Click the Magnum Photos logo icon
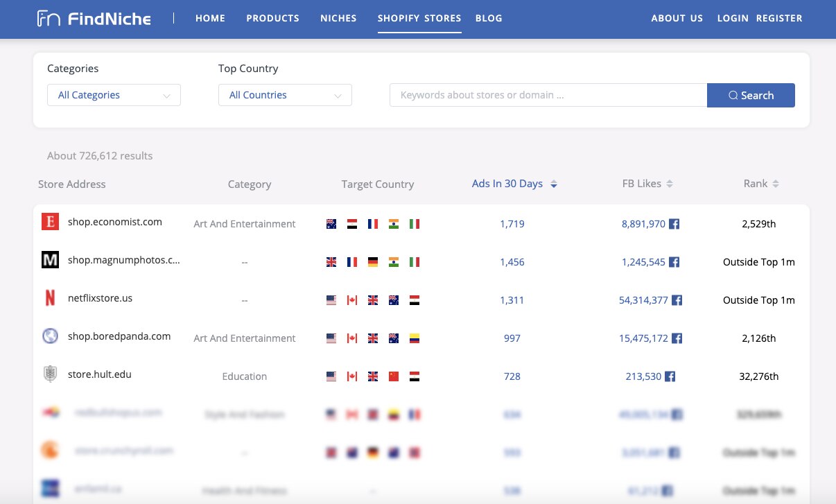Viewport: 836px width, 504px height. point(50,260)
